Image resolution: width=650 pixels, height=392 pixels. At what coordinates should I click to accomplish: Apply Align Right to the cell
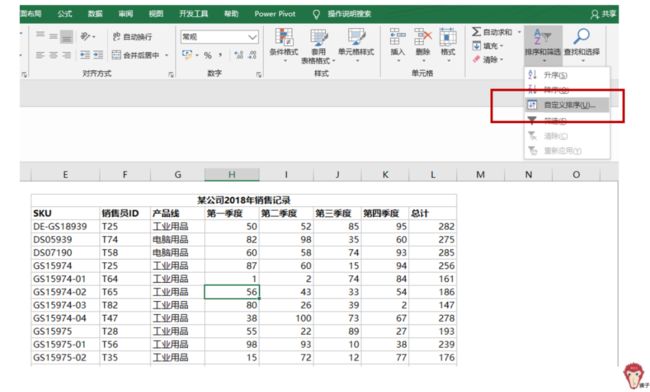point(66,55)
